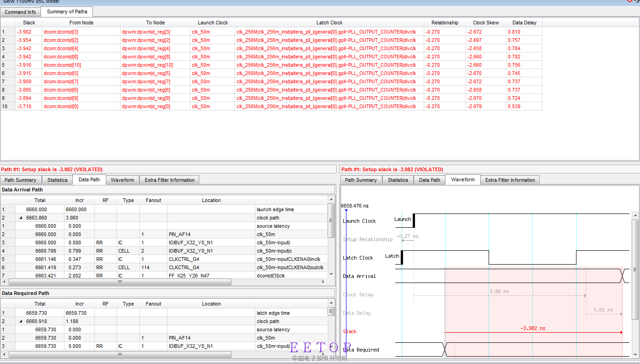Click Fanout column header in Data Required Path
The width and height of the screenshot is (640, 364).
[153, 304]
